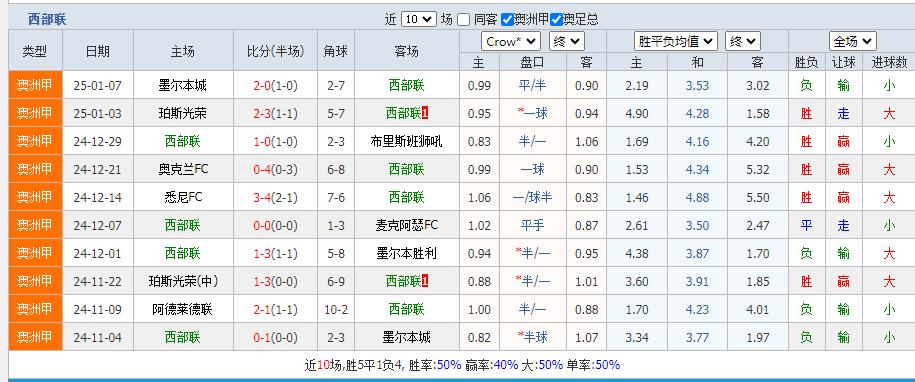Click score 2-3(1-1) on 25-01-03

pyautogui.click(x=275, y=114)
